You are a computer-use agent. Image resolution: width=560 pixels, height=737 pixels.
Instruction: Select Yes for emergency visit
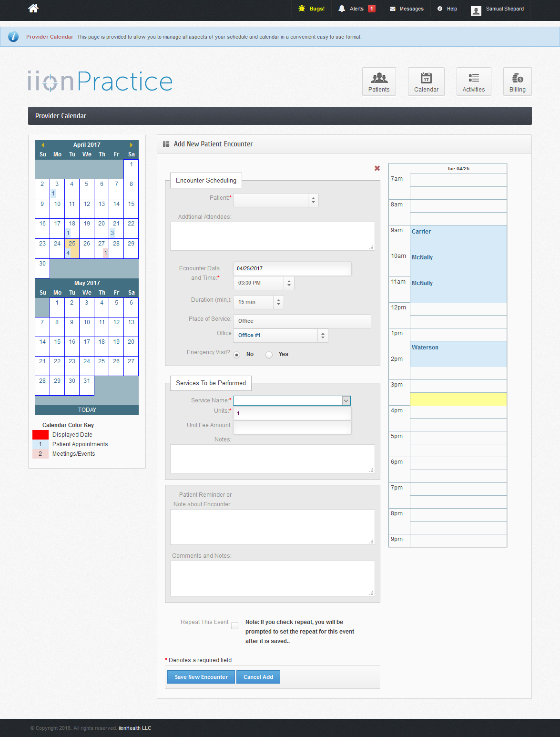[269, 355]
